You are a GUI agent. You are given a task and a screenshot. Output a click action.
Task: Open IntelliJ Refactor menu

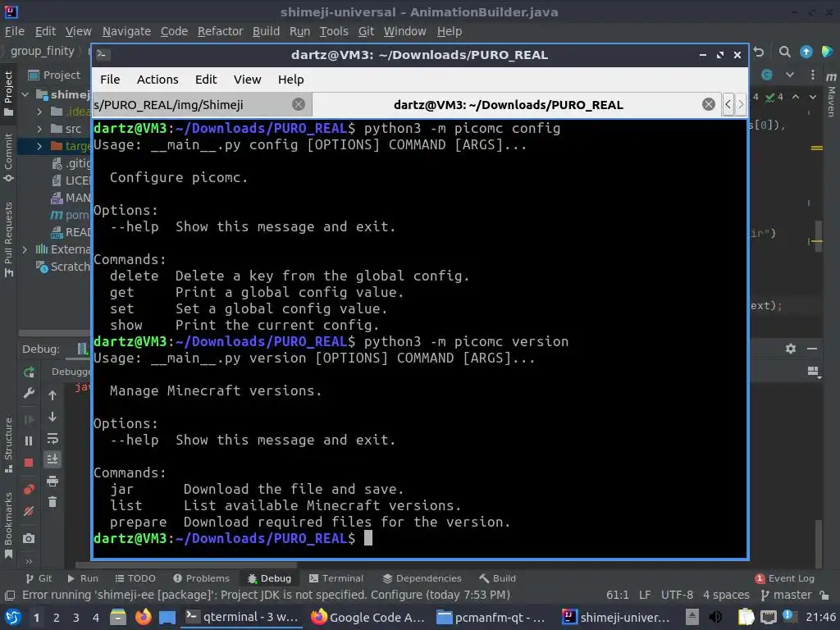[x=220, y=32]
